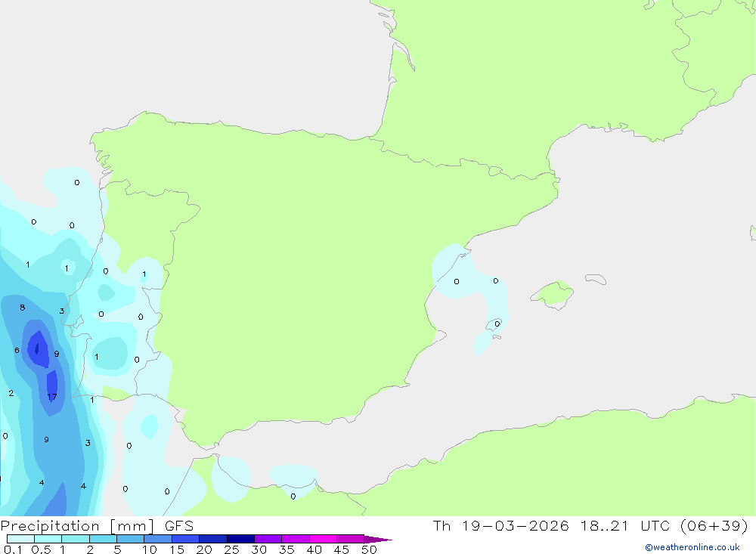The height and width of the screenshot is (554, 756).
Task: Click legend label '0.5'
Action: [41, 549]
